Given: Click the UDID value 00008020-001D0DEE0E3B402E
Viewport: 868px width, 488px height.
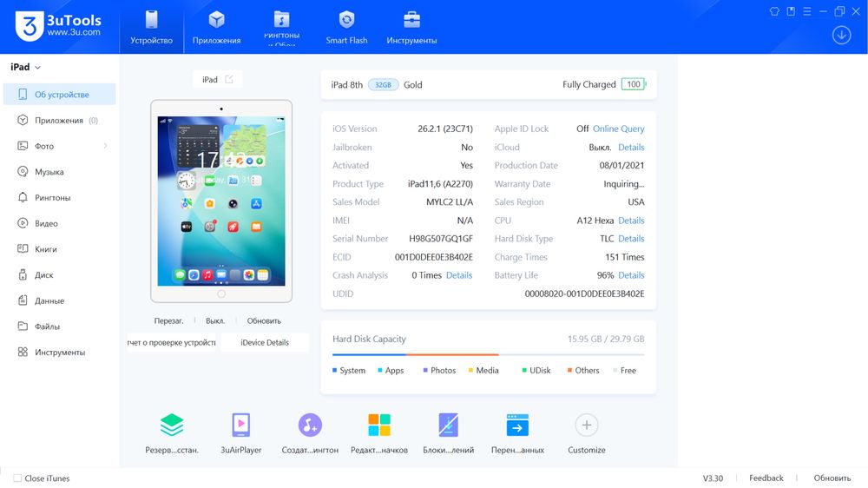Looking at the screenshot, I should pos(584,293).
